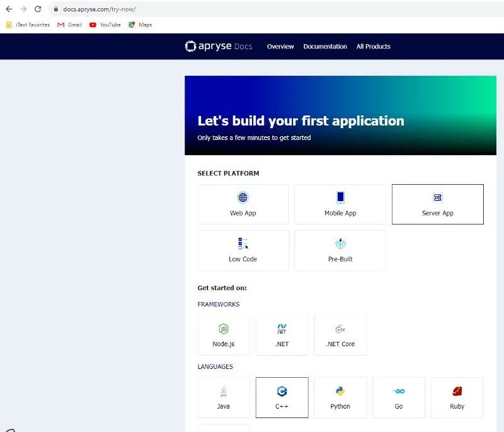The image size is (504, 432).
Task: Choose the Java language card
Action: tap(224, 397)
